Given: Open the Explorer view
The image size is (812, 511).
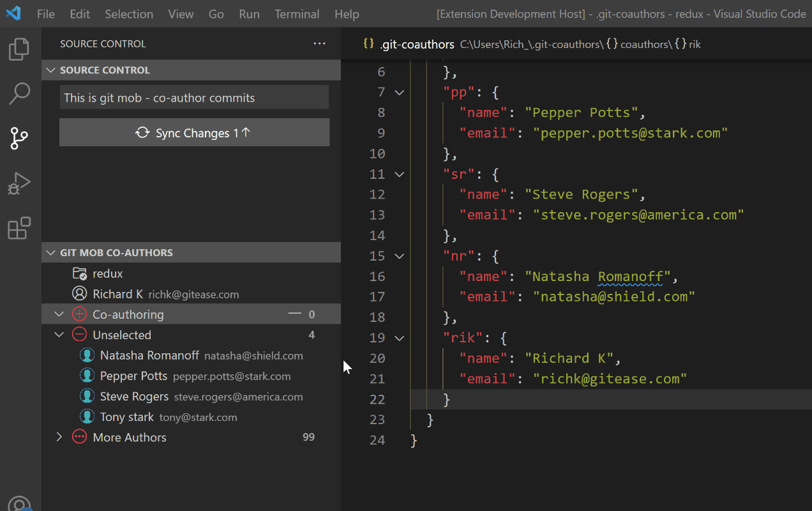Looking at the screenshot, I should coord(19,49).
